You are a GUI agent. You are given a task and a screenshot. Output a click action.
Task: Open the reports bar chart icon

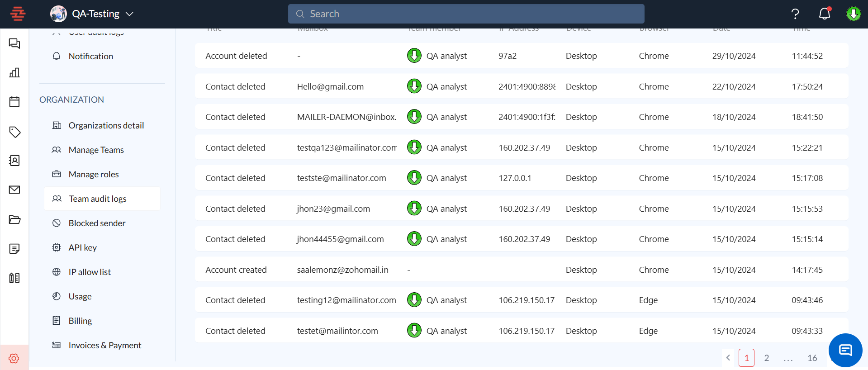[x=14, y=72]
